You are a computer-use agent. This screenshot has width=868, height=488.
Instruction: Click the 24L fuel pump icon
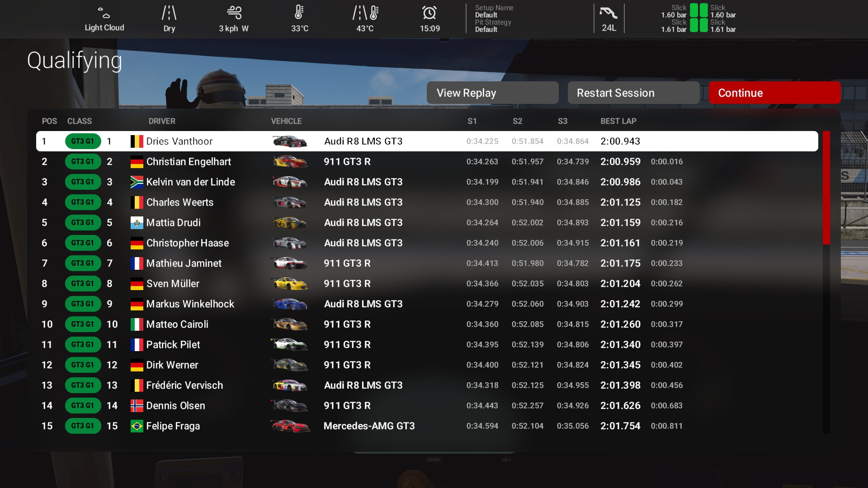609,12
